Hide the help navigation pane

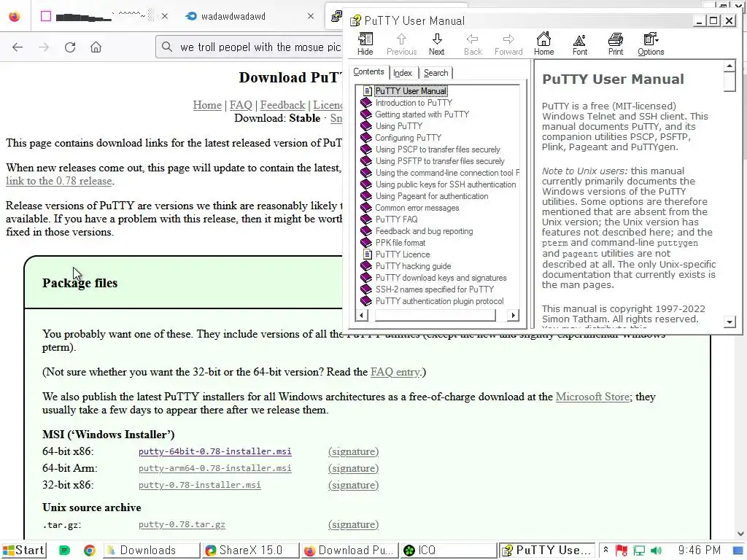tap(365, 44)
